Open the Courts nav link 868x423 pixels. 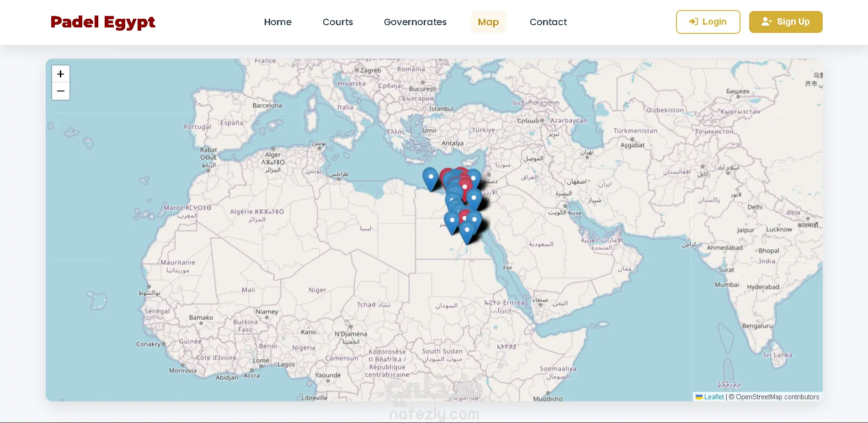tap(338, 22)
